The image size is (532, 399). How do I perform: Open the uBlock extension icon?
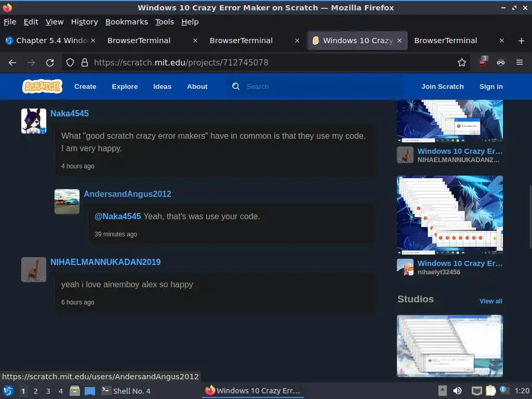point(483,62)
